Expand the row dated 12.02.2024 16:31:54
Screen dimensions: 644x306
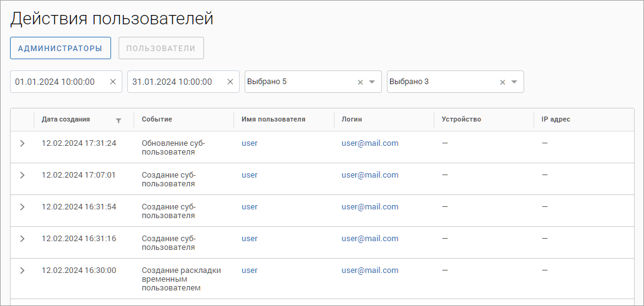[x=22, y=207]
